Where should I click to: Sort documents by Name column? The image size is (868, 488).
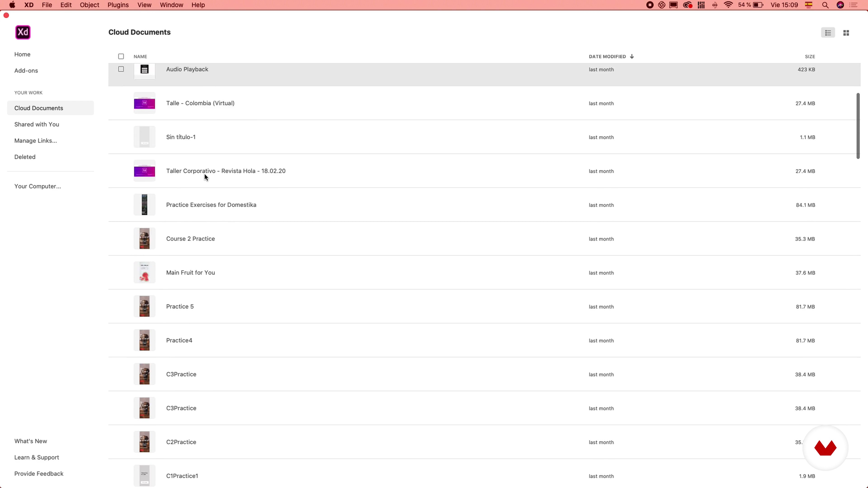pyautogui.click(x=140, y=56)
